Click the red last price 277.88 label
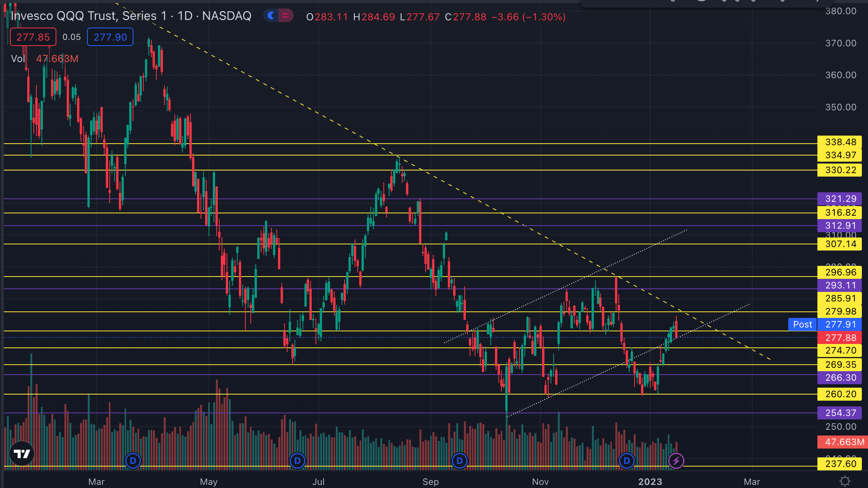 (839, 338)
